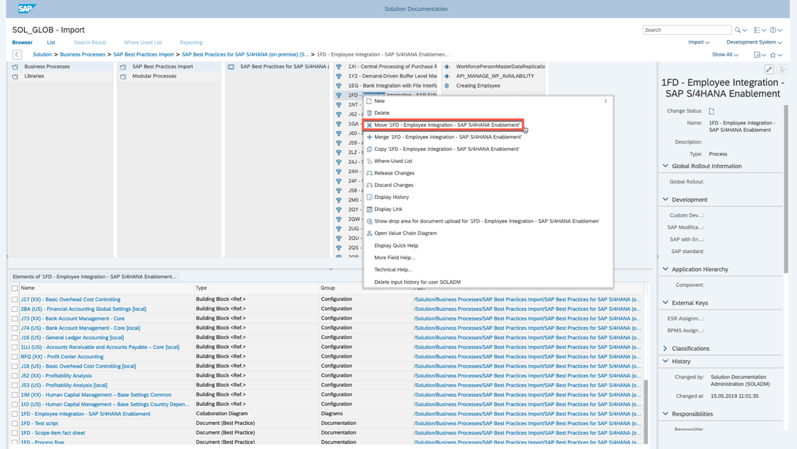Image resolution: width=797 pixels, height=449 pixels.
Task: Click scissors icon of the Move entry
Action: click(x=370, y=125)
